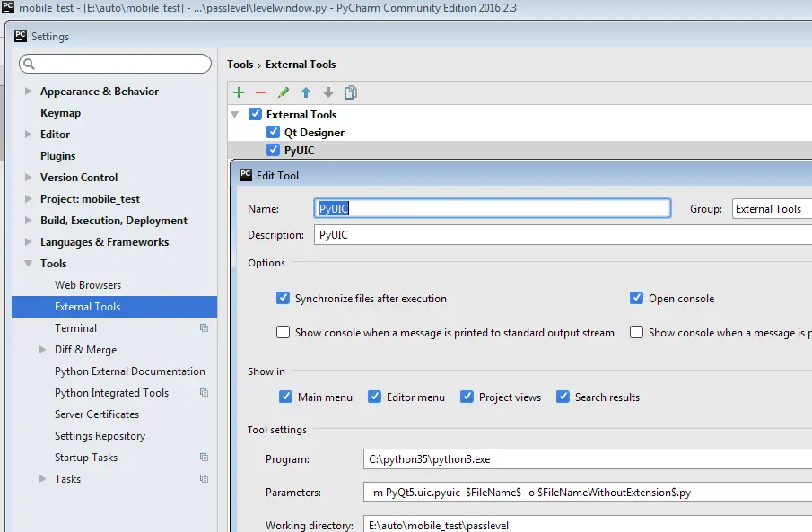Open Python External Documentation settings

tap(130, 371)
